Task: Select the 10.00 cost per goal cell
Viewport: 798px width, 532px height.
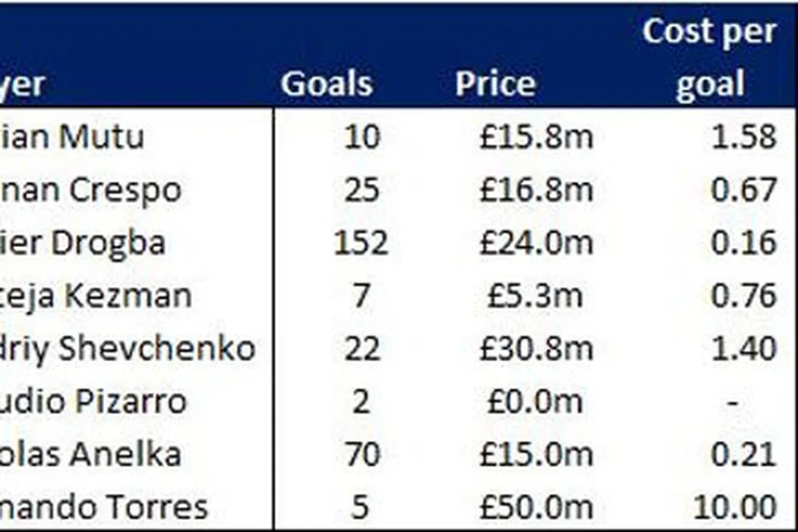Action: 735,507
